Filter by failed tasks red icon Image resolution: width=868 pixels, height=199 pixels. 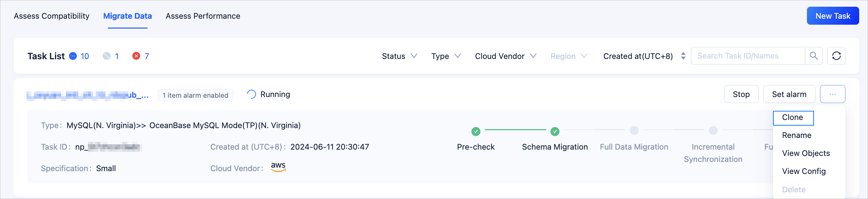coord(136,56)
